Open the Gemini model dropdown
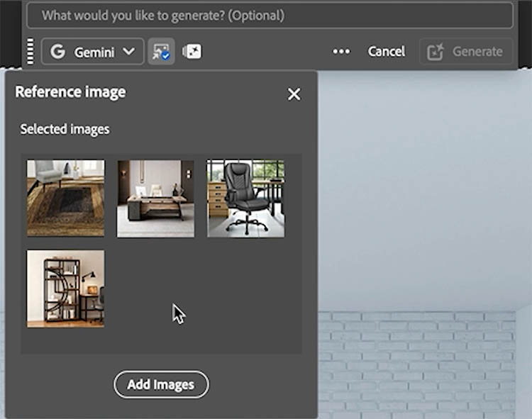The height and width of the screenshot is (419, 532). pos(92,52)
